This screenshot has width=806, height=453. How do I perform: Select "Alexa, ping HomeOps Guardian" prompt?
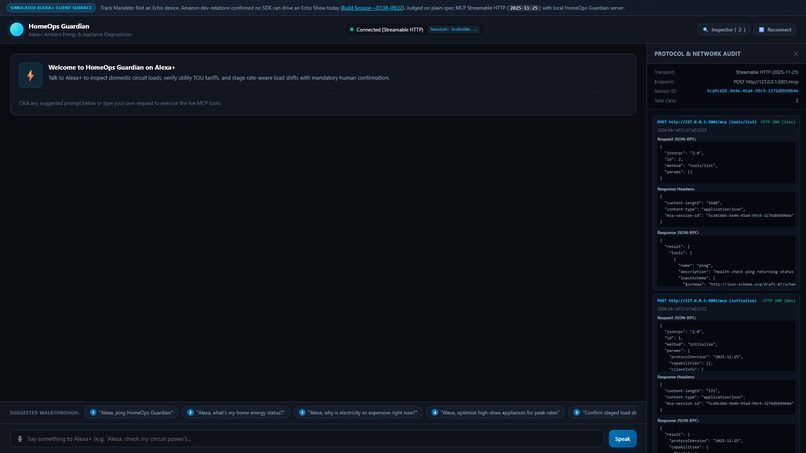[132, 412]
